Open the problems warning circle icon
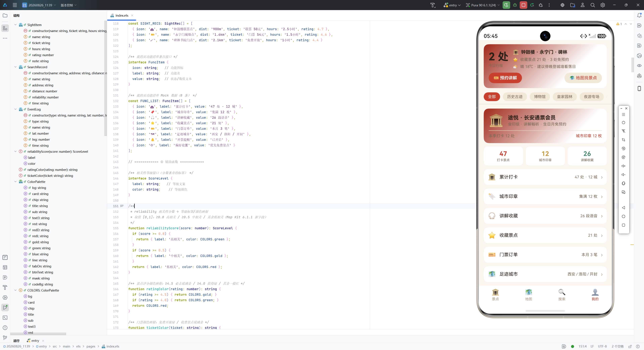The image size is (644, 350). pyautogui.click(x=5, y=328)
